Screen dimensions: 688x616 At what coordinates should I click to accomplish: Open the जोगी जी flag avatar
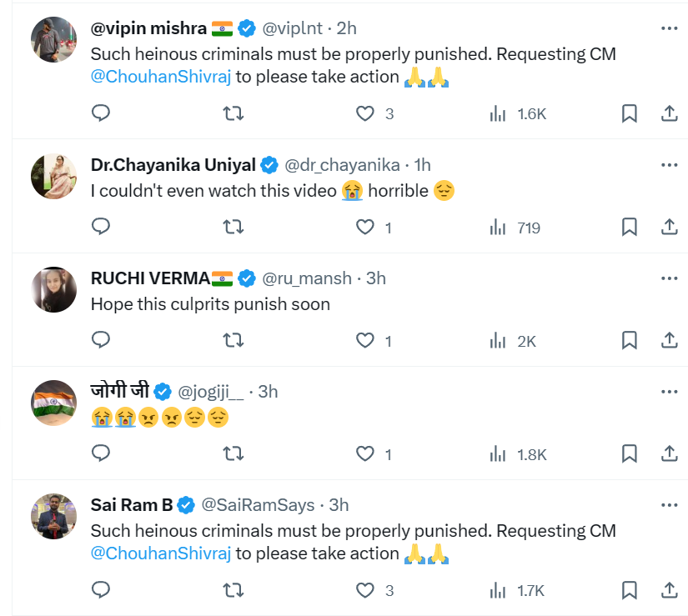pos(54,403)
